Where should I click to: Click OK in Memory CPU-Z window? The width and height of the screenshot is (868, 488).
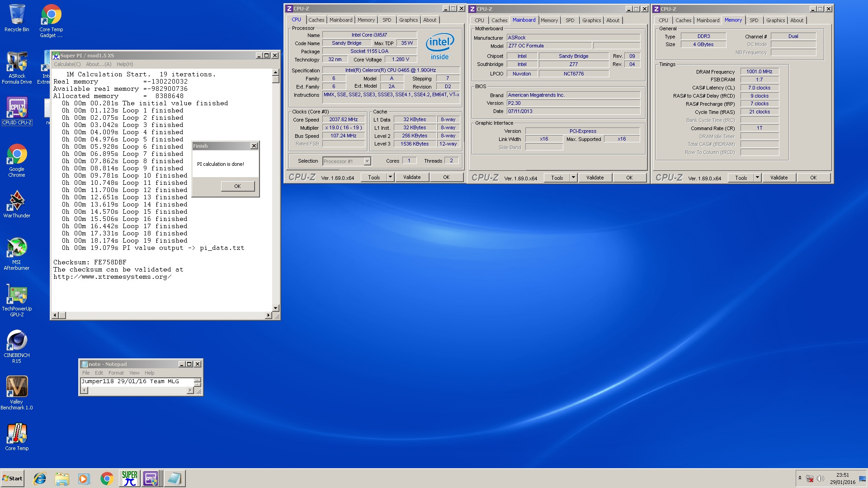coord(813,178)
